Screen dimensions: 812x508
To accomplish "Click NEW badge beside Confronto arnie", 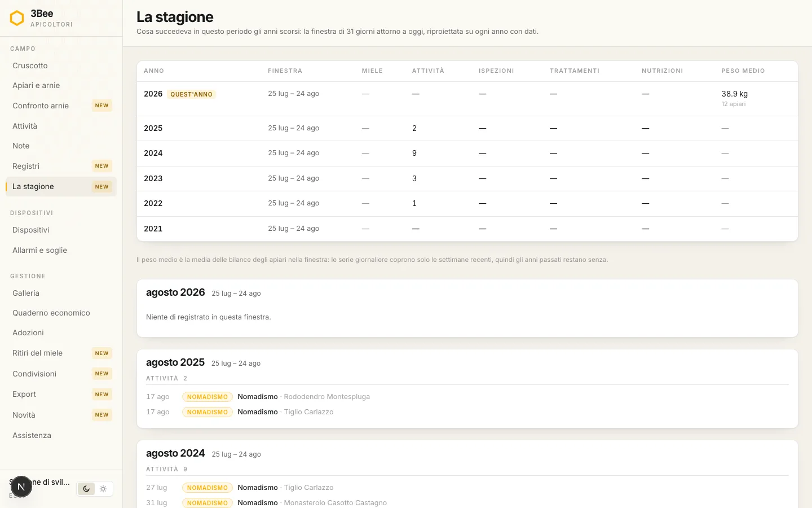I will point(102,106).
